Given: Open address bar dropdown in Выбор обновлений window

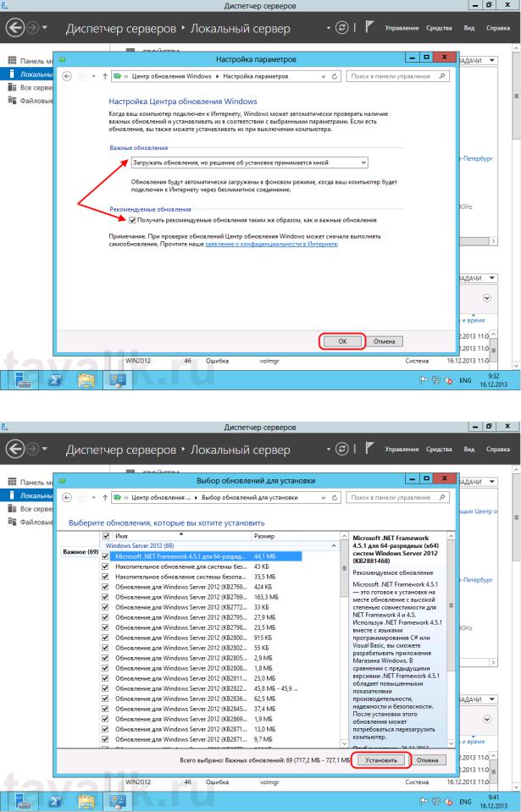Looking at the screenshot, I should pos(324,497).
